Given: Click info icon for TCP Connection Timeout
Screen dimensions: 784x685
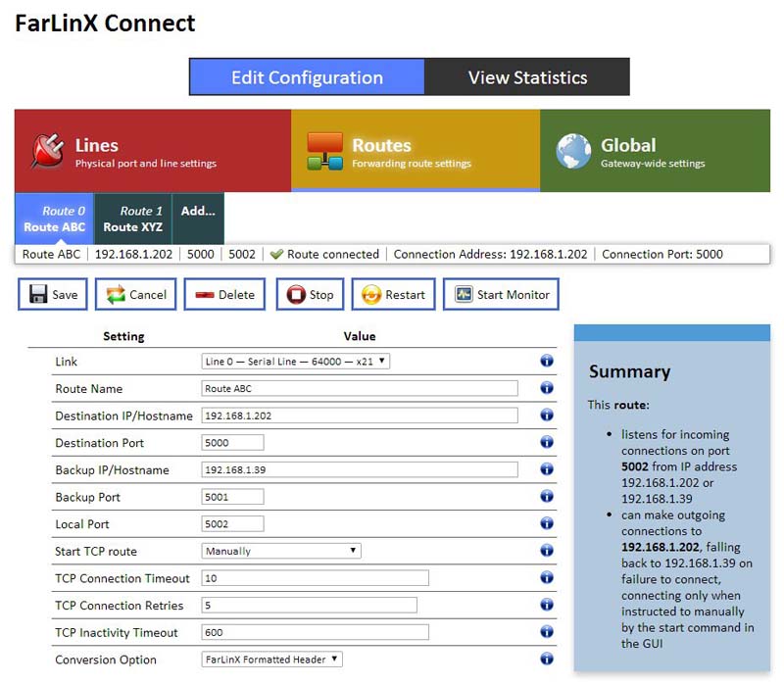Looking at the screenshot, I should 547,577.
